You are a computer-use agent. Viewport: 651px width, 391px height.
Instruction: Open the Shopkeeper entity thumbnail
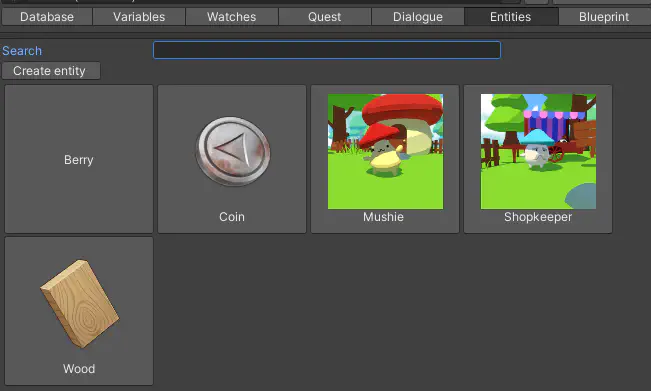538,152
